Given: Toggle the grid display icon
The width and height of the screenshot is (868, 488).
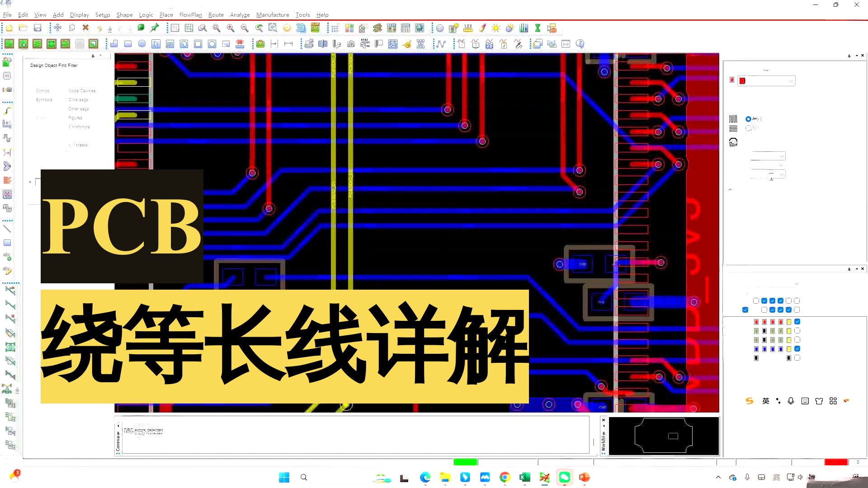Looking at the screenshot, I should click(335, 28).
